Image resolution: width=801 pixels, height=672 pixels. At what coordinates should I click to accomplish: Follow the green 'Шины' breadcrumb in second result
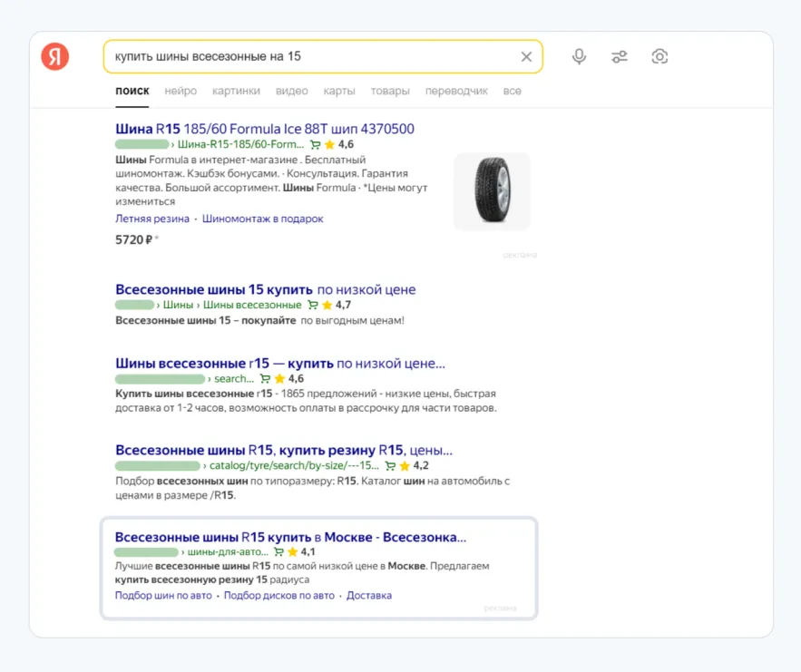pos(178,305)
